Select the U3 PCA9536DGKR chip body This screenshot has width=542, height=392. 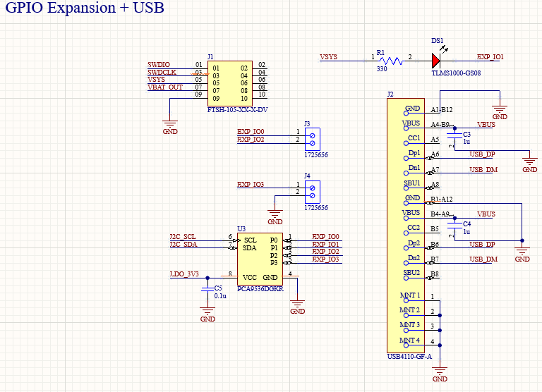coord(260,259)
